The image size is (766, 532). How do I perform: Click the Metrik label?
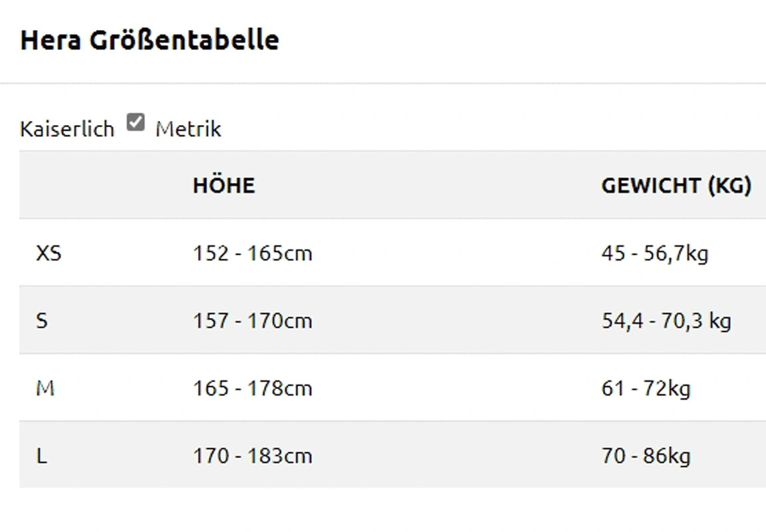(x=188, y=128)
